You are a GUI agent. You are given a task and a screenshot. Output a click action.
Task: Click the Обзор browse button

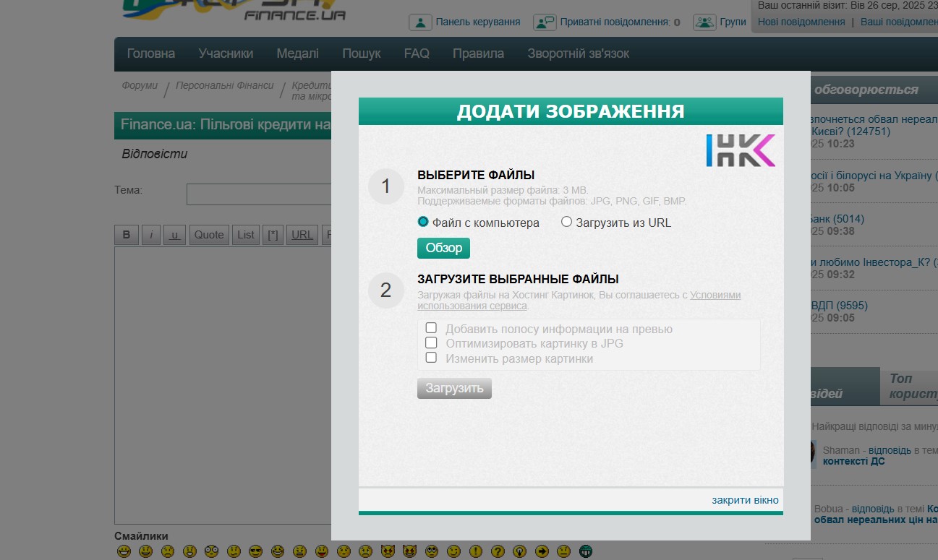[443, 248]
